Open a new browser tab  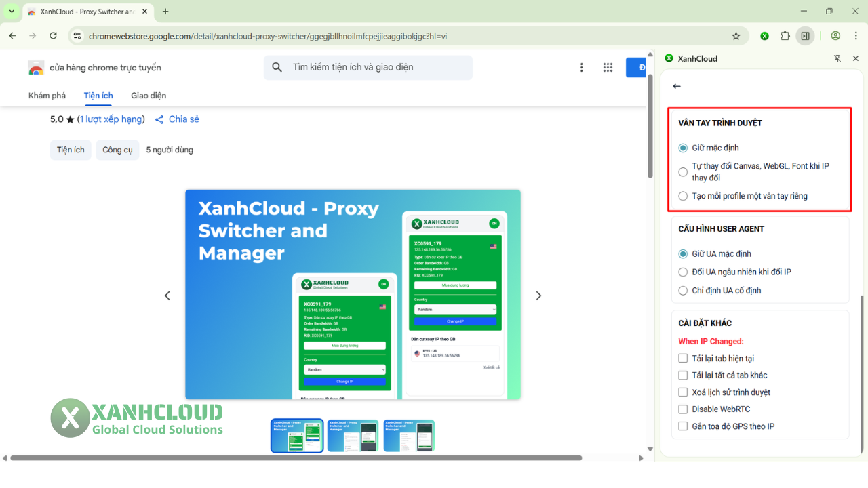(x=165, y=12)
